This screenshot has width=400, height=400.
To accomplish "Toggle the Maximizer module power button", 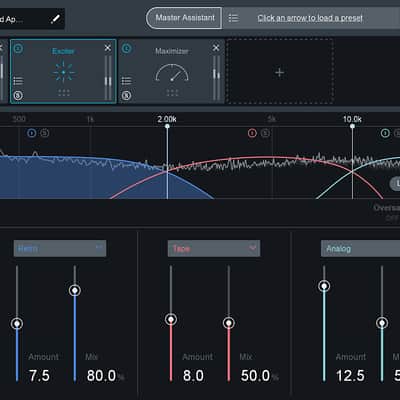I will tap(126, 49).
